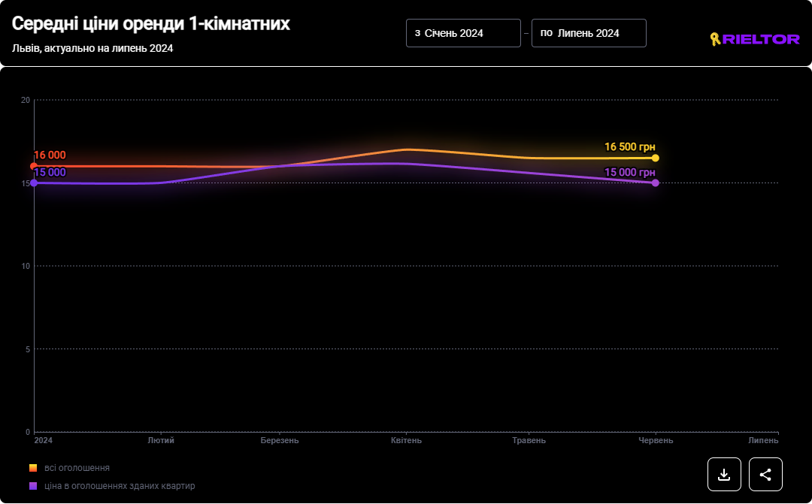The height and width of the screenshot is (504, 812).
Task: Open the start date dropdown Січень 2024
Action: pos(463,33)
